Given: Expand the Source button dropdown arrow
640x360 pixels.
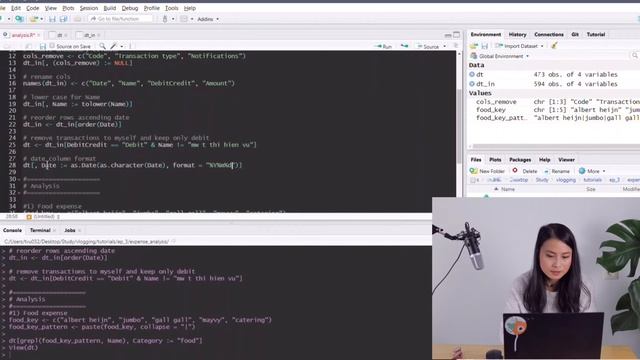Looking at the screenshot, I should tap(444, 47).
